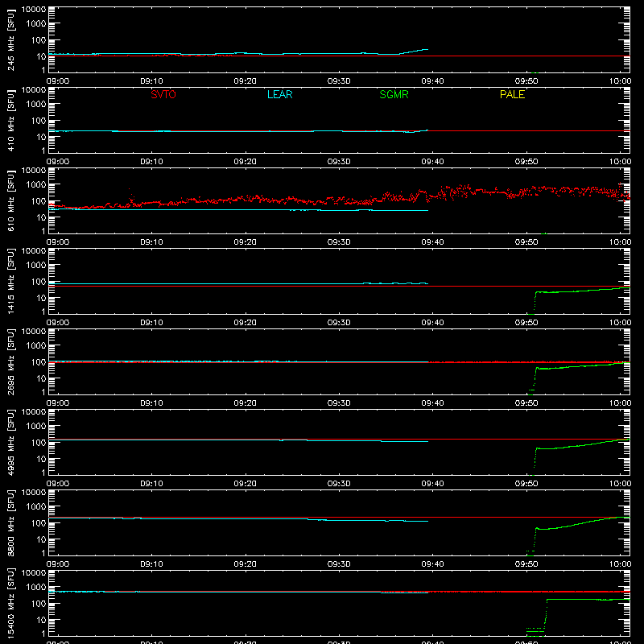Click 09:20 label under the 610 MHz plot
Viewport: 644px width, 644px height.
pos(246,242)
